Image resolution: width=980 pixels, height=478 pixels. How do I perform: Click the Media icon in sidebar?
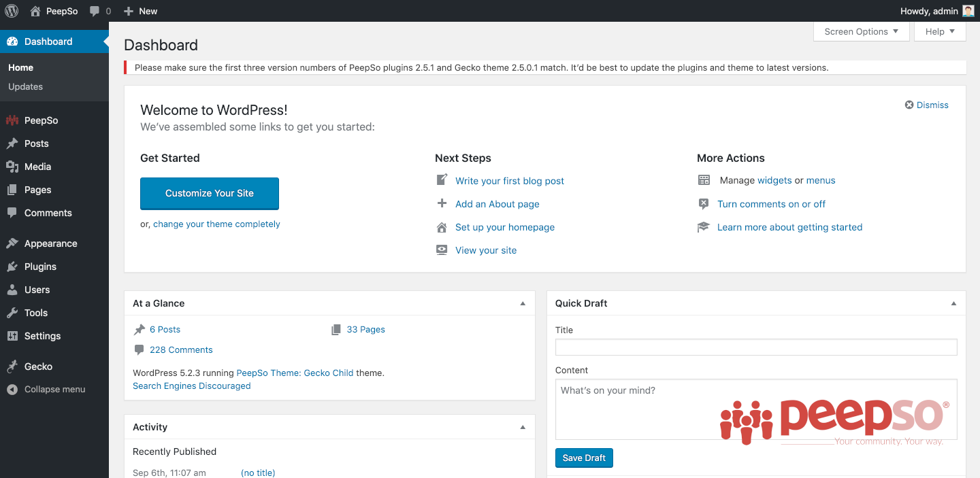[12, 167]
